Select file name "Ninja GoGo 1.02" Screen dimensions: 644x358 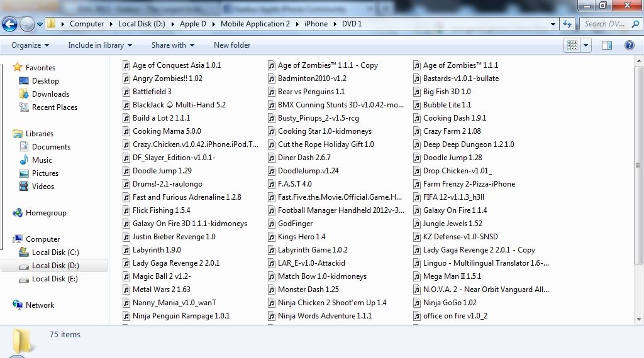[x=450, y=303]
